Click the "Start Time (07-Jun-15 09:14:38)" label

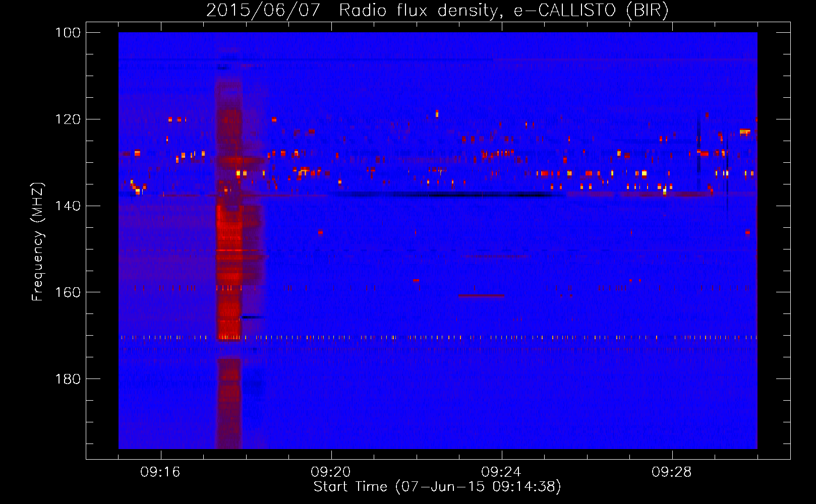(x=437, y=487)
